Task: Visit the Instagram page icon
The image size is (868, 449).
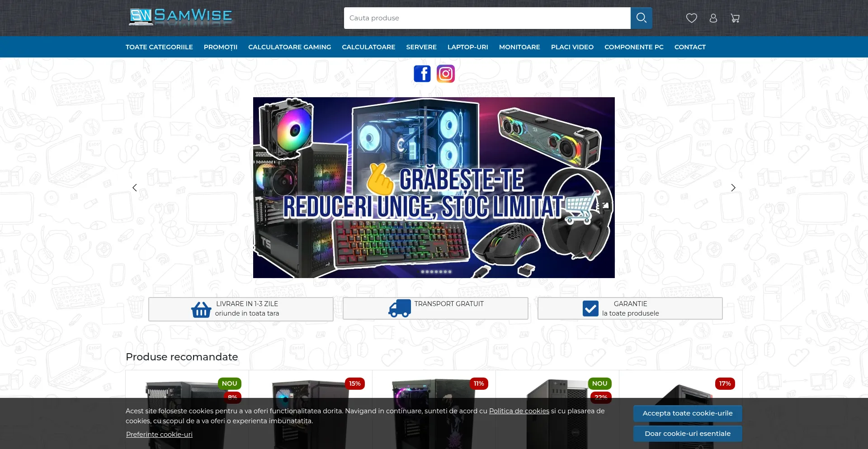Action: 446,74
